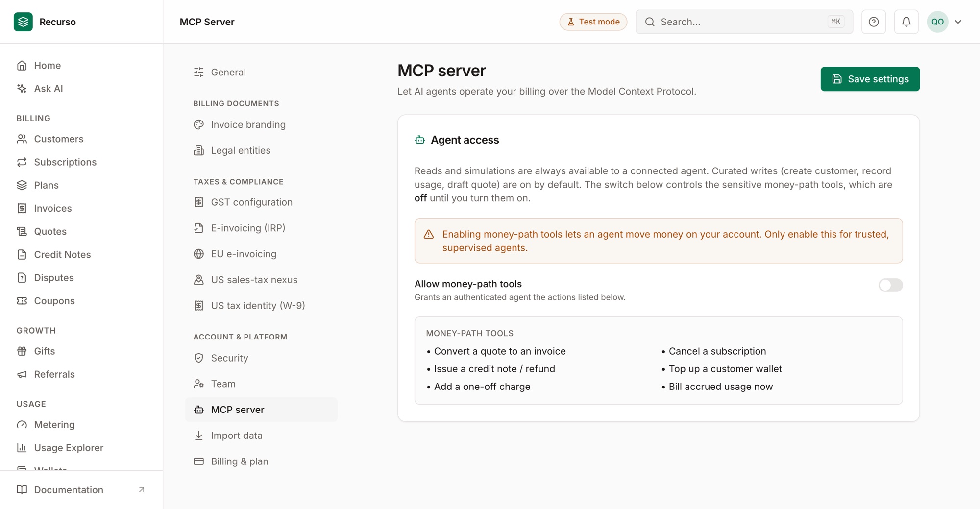The height and width of the screenshot is (509, 980).
Task: Click the MCP server page heading
Action: coord(441,71)
